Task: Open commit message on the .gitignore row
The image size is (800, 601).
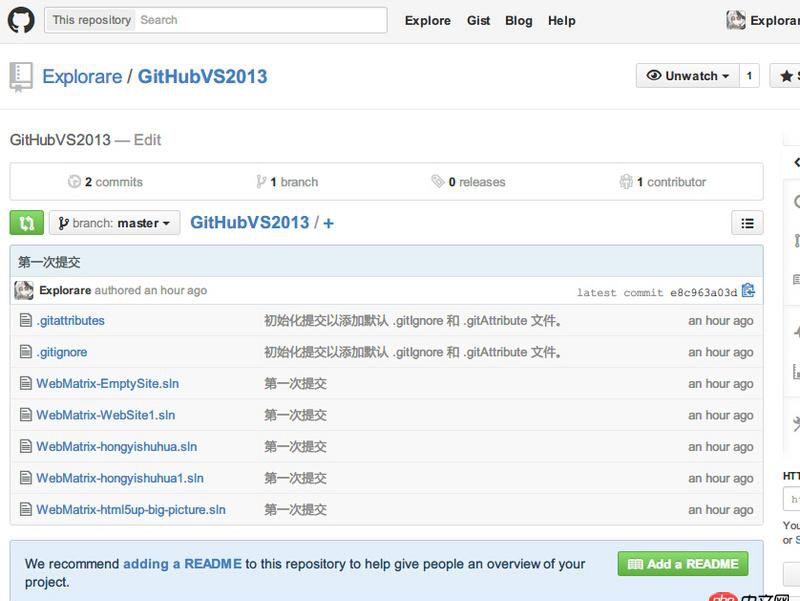Action: (412, 352)
